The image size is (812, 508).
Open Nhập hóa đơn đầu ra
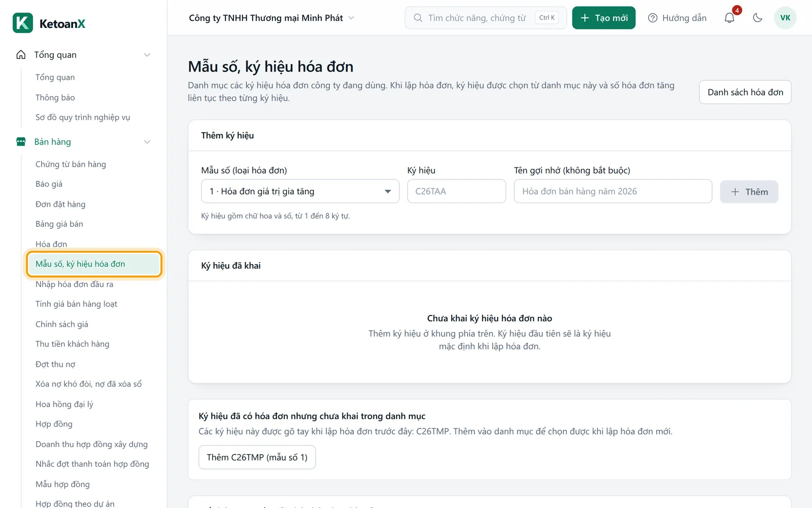74,284
